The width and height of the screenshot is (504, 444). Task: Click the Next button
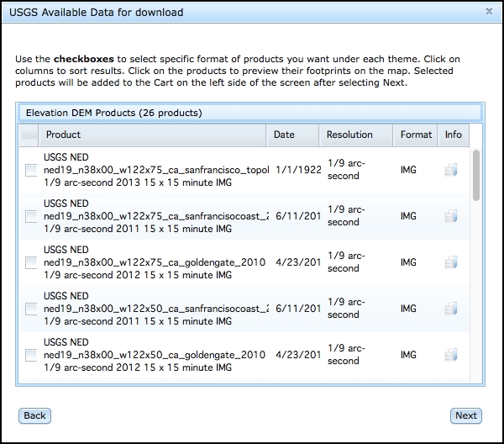(465, 415)
